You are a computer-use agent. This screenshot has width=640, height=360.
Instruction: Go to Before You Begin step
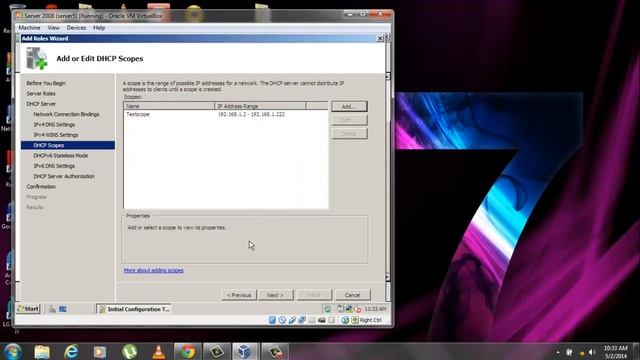pyautogui.click(x=46, y=83)
